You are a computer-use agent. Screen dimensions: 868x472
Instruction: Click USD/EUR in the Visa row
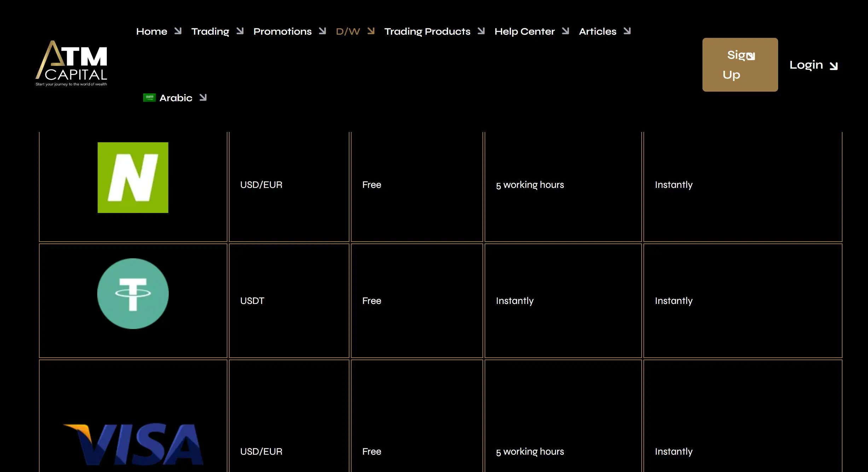[261, 451]
